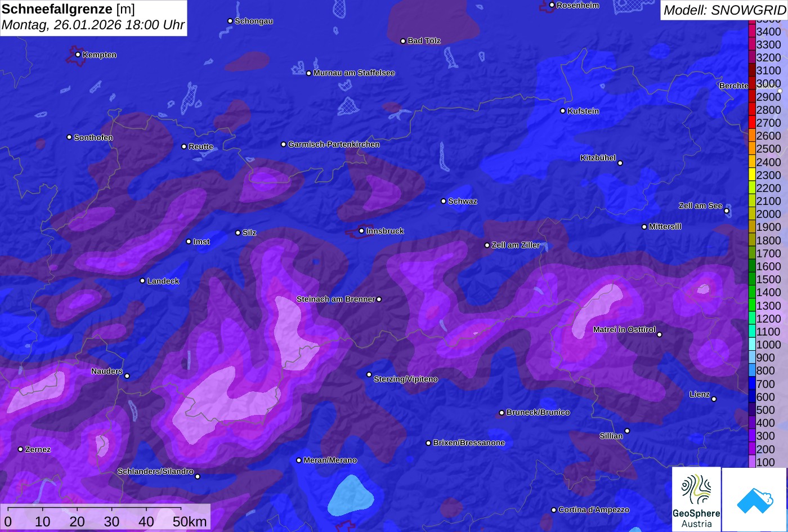Screen dimensions: 788x532
Task: Select the 3100 m legend color swatch
Action: pyautogui.click(x=751, y=70)
